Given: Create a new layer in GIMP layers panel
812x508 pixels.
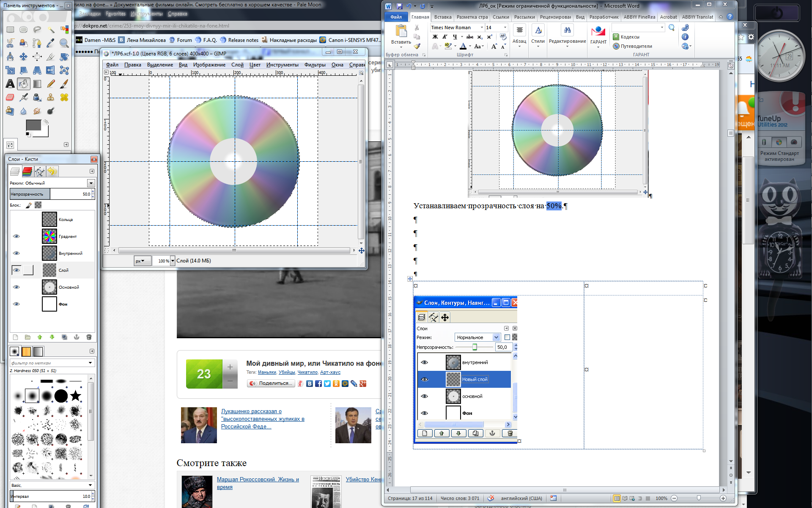Looking at the screenshot, I should pyautogui.click(x=15, y=337).
